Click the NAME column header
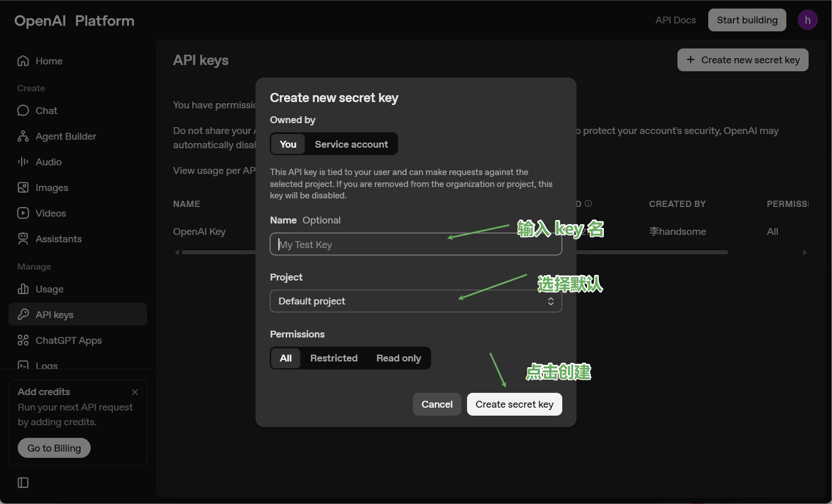The image size is (832, 504). coord(186,204)
